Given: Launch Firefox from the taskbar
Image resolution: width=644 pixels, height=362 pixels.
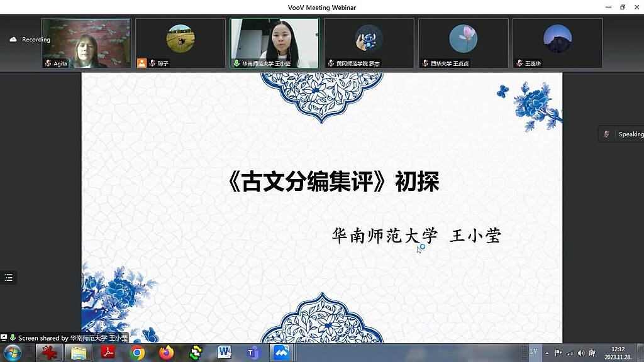Looking at the screenshot, I should (x=166, y=353).
